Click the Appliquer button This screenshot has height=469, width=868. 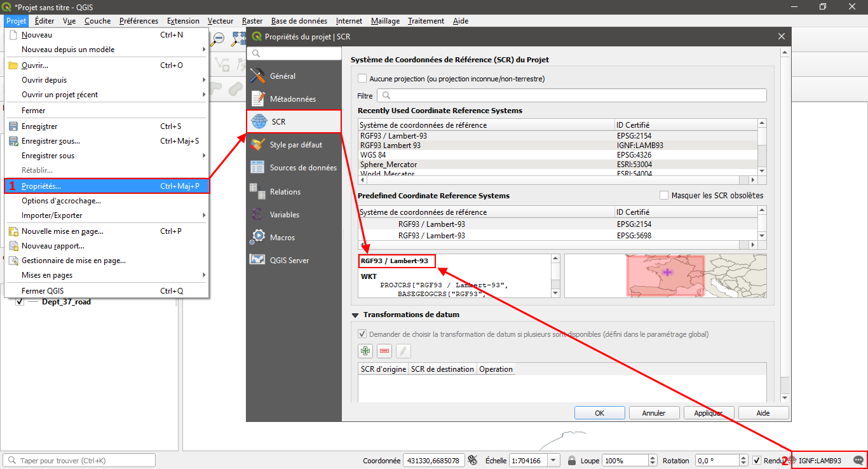click(709, 413)
